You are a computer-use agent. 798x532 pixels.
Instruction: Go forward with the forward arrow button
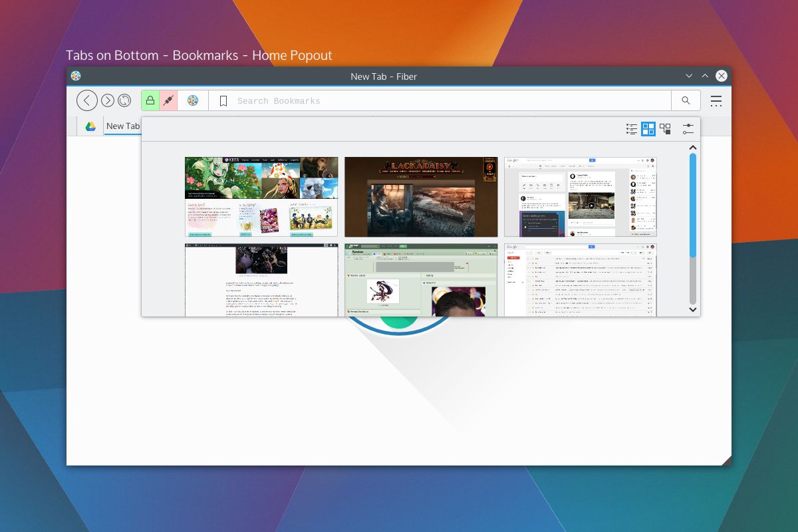[108, 100]
